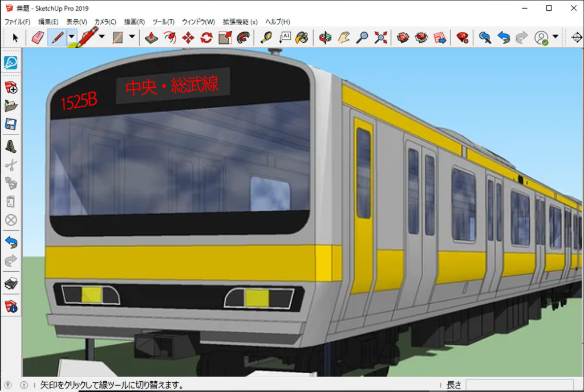Create a new file from sidebar
Image resolution: width=584 pixels, height=392 pixels.
click(11, 87)
